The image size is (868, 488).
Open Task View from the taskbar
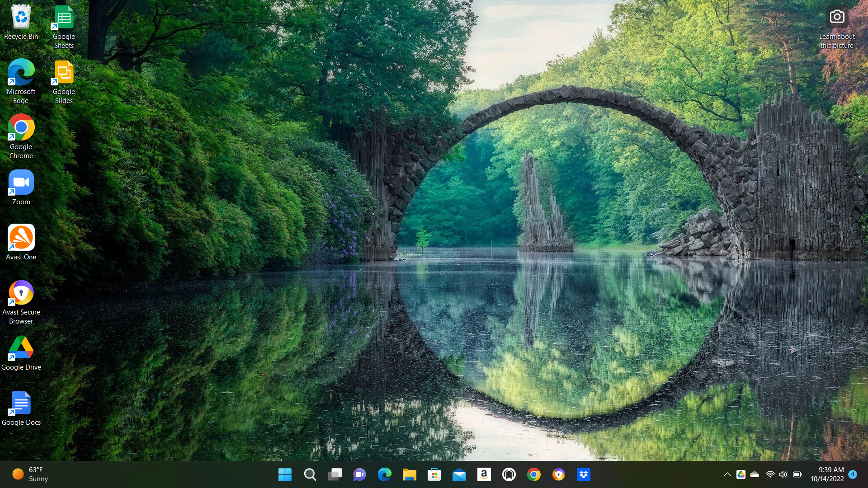[335, 474]
